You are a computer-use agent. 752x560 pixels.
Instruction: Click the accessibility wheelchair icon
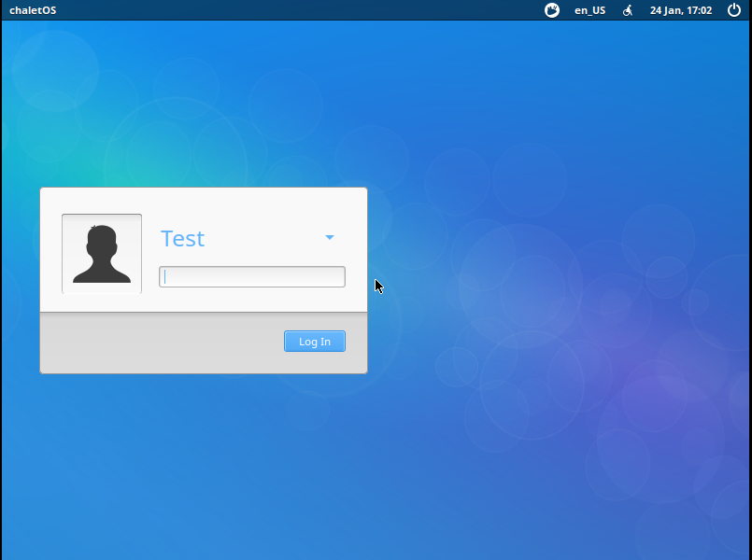628,10
